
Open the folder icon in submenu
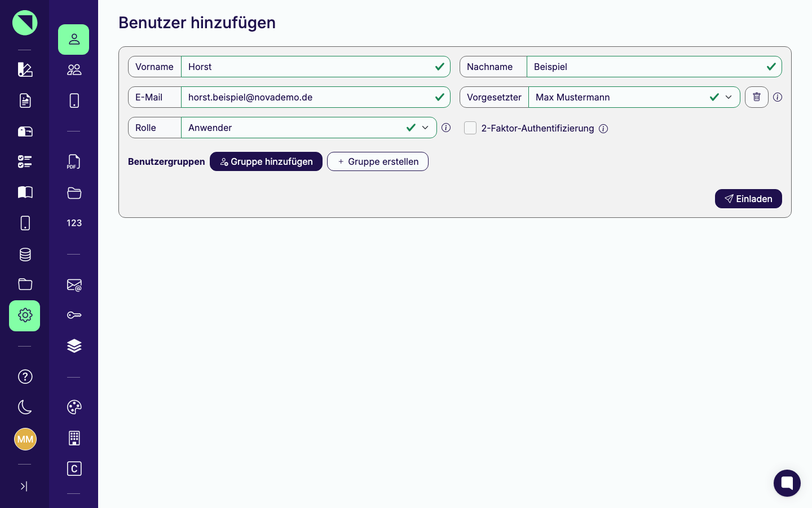pos(74,192)
